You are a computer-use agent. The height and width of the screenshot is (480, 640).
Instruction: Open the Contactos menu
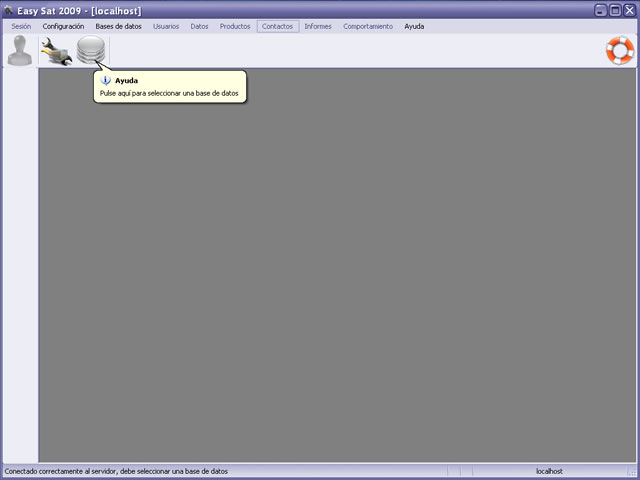278,27
